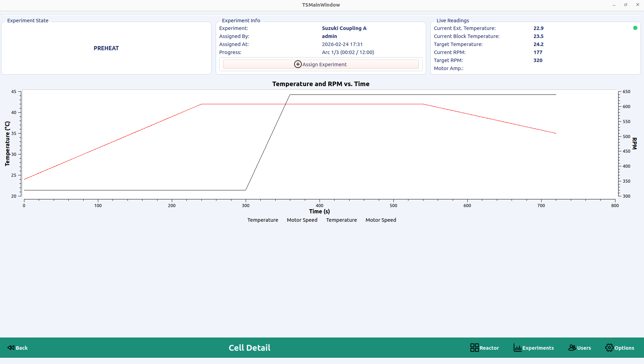Maximize the TSMainWindow window
644x364 pixels.
[626, 5]
